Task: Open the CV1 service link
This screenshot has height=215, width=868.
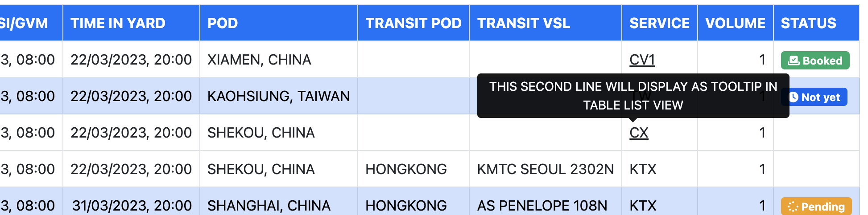Action: 642,60
